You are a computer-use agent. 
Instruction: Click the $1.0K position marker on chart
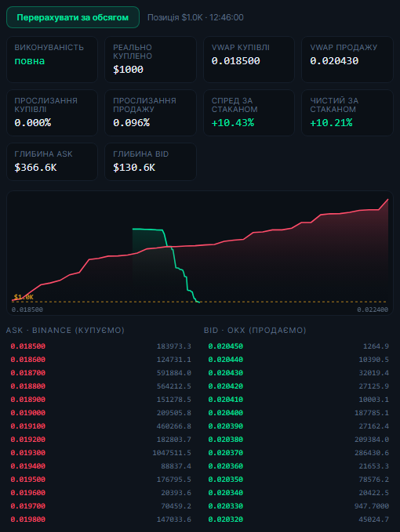click(x=24, y=297)
